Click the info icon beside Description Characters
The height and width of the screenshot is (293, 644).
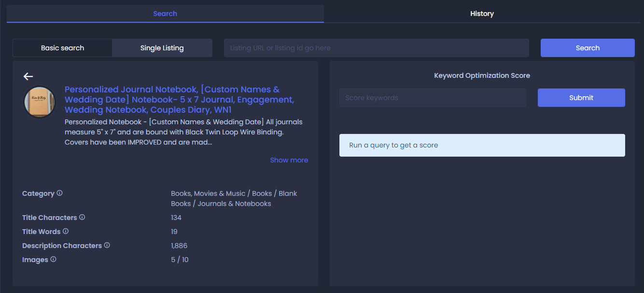(107, 245)
